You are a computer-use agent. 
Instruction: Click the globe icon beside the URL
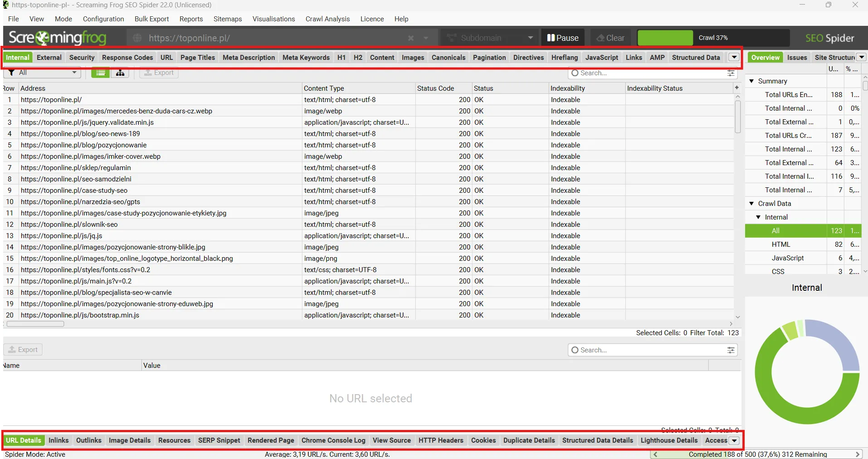(x=137, y=38)
